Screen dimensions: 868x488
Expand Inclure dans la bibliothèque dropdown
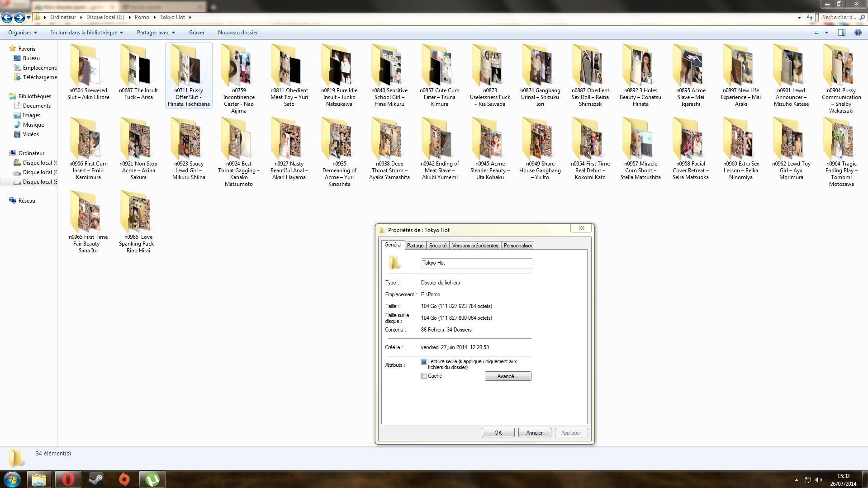pyautogui.click(x=86, y=33)
